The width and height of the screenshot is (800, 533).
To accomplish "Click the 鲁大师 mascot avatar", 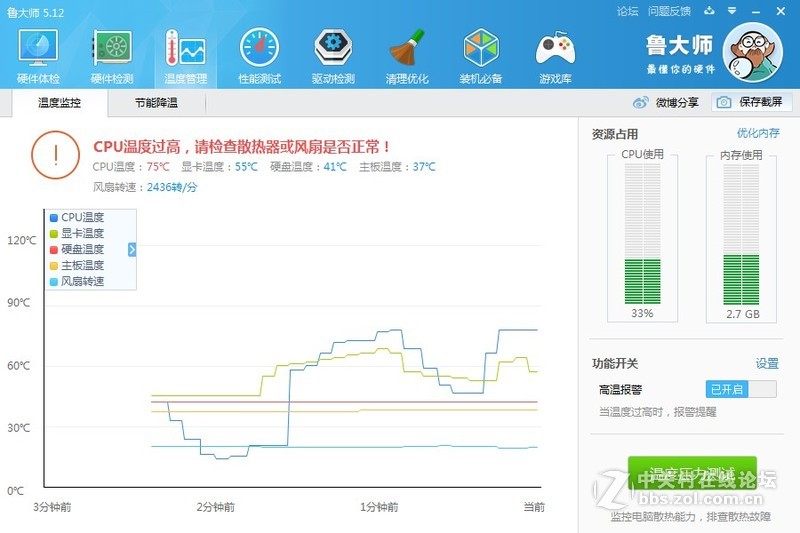I will [753, 53].
